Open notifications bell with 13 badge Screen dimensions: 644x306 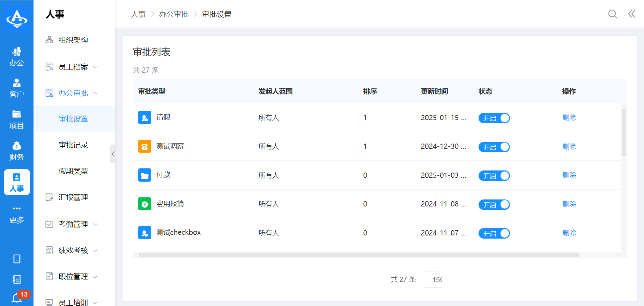(17, 298)
